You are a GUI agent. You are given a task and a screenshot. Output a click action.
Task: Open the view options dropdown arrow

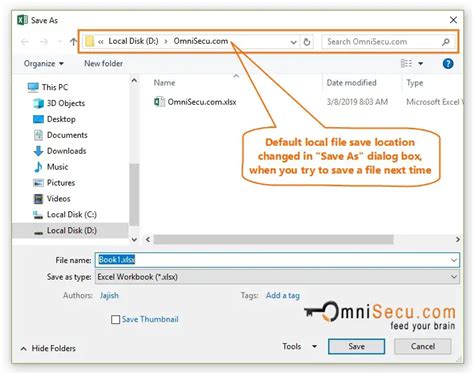pos(421,63)
